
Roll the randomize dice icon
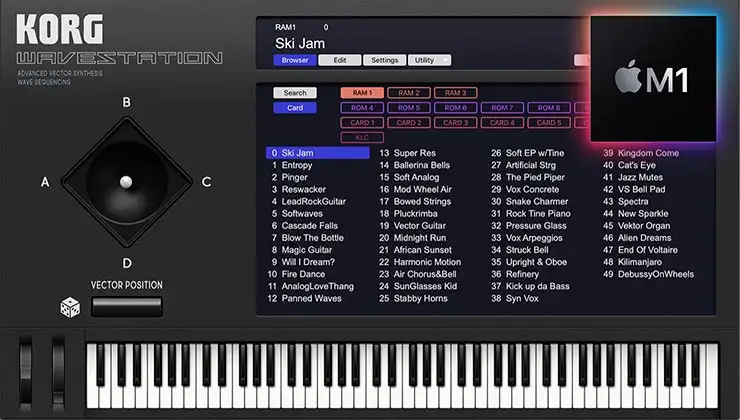70,307
